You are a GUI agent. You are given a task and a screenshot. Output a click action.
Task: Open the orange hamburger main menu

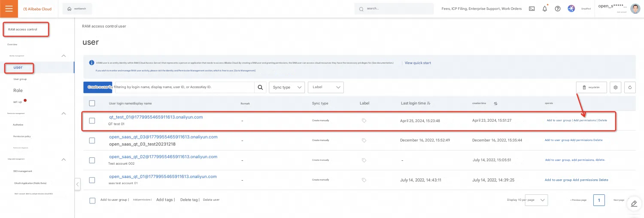click(9, 9)
